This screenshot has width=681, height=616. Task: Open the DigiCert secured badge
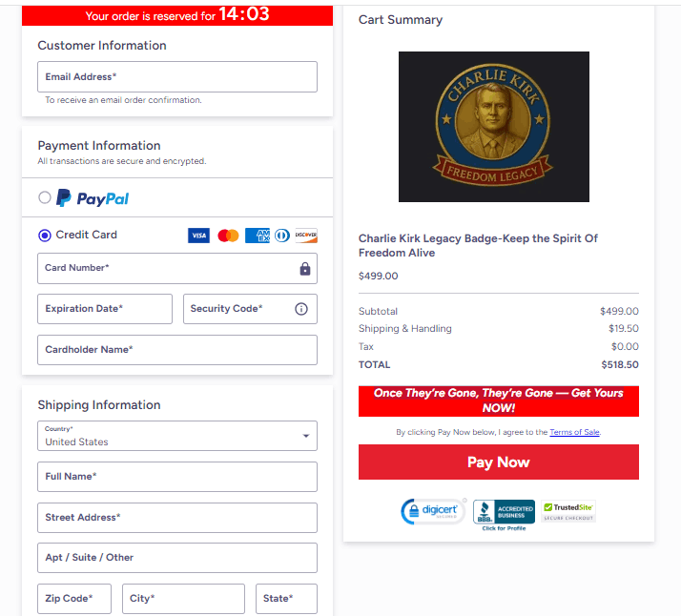coord(433,511)
